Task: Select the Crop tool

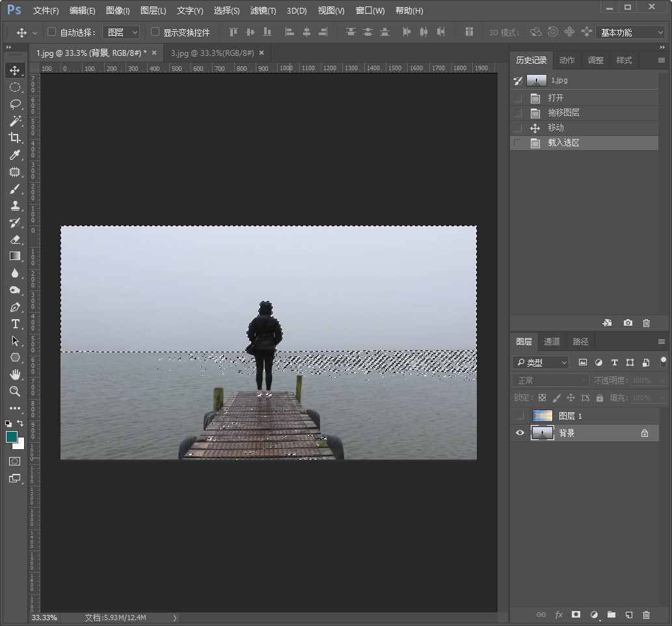Action: click(x=15, y=138)
